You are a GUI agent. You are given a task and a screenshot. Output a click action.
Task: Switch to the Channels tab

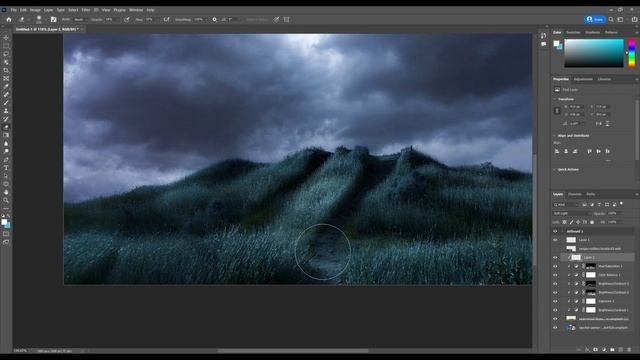click(575, 194)
